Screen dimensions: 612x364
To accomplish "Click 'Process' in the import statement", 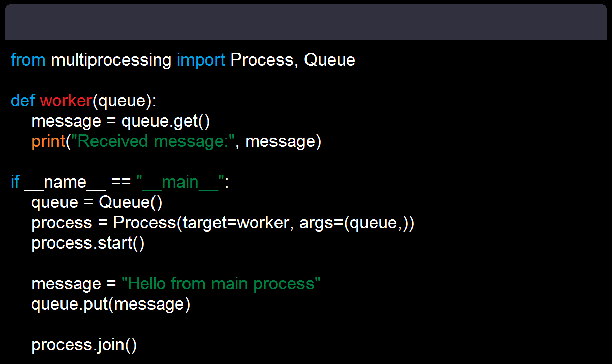I will 262,60.
